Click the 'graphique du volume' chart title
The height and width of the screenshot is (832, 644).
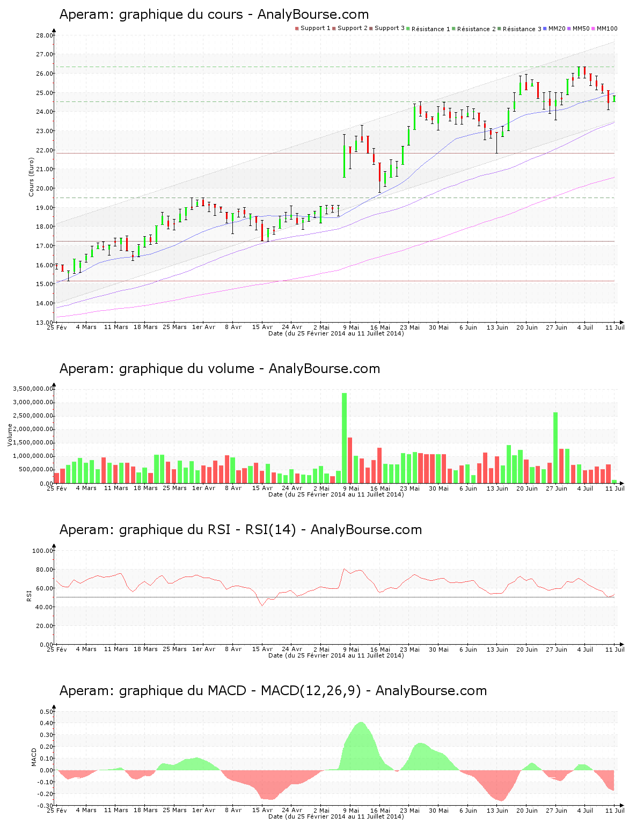pos(219,369)
